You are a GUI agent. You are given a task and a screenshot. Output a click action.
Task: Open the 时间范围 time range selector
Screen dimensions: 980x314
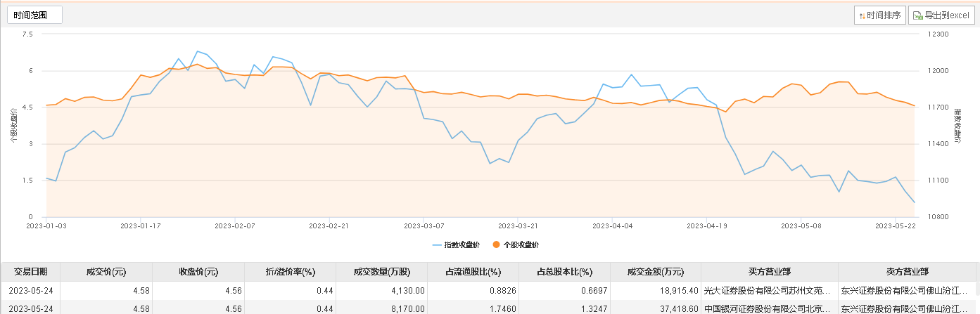tap(34, 15)
